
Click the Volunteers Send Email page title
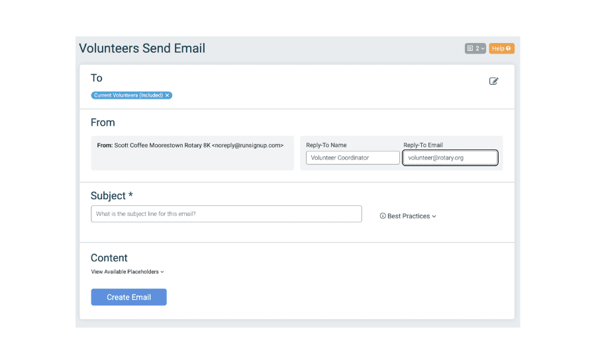142,48
